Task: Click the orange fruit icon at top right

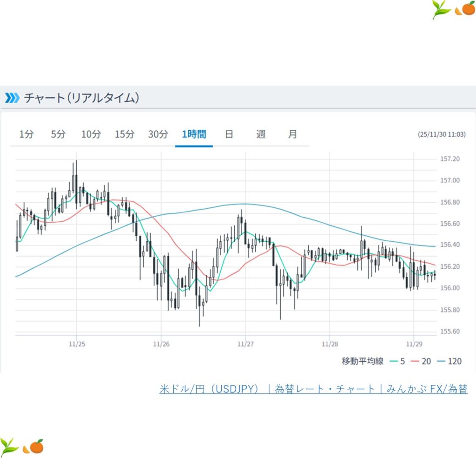Action: pyautogui.click(x=465, y=8)
